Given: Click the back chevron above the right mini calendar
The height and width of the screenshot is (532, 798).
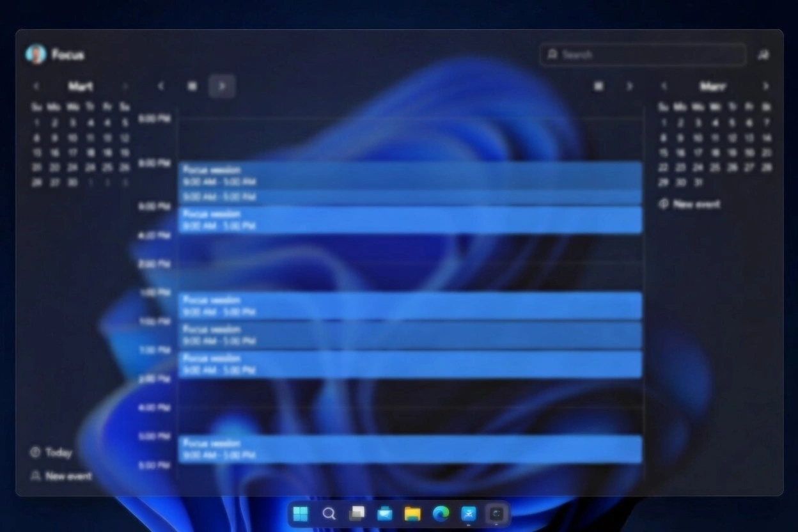Looking at the screenshot, I should [x=664, y=85].
